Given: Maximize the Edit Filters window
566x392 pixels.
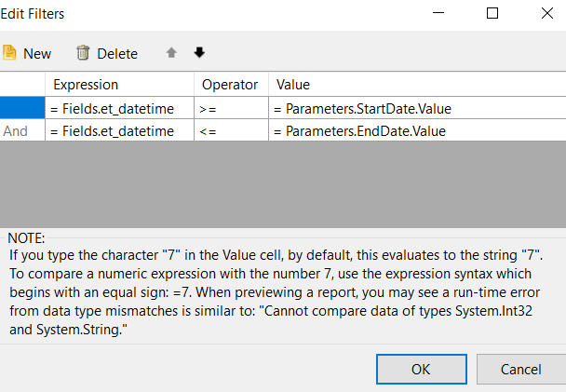Looking at the screenshot, I should point(492,14).
